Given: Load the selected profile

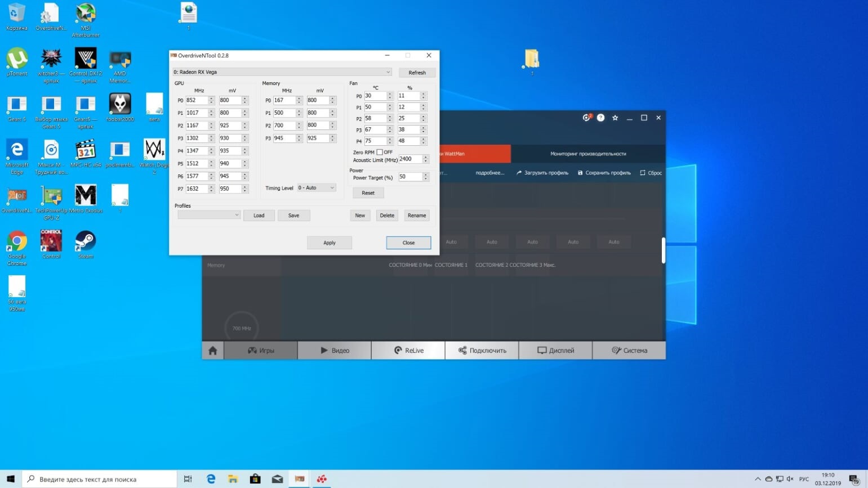Looking at the screenshot, I should click(x=259, y=216).
